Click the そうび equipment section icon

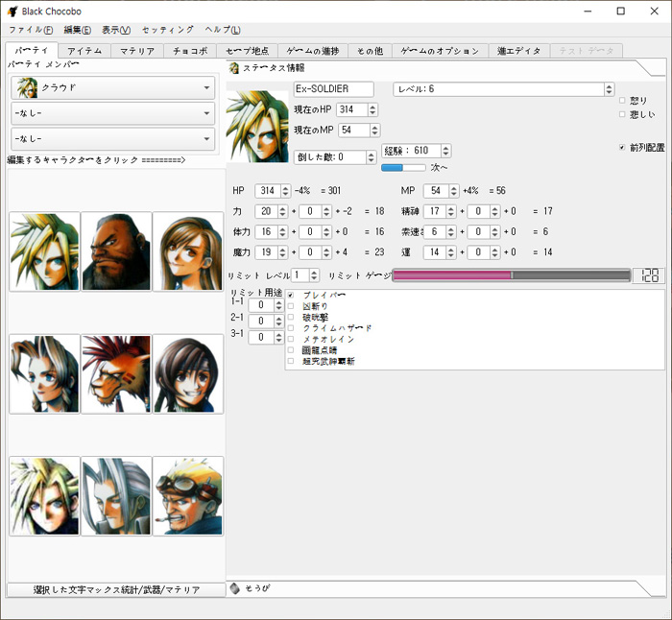click(x=234, y=588)
